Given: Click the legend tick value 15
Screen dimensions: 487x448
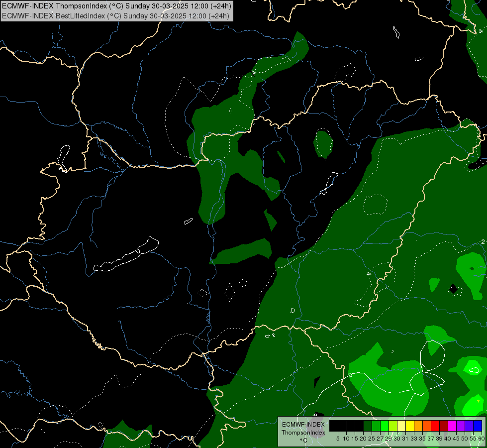Looking at the screenshot, I should pos(355,439).
